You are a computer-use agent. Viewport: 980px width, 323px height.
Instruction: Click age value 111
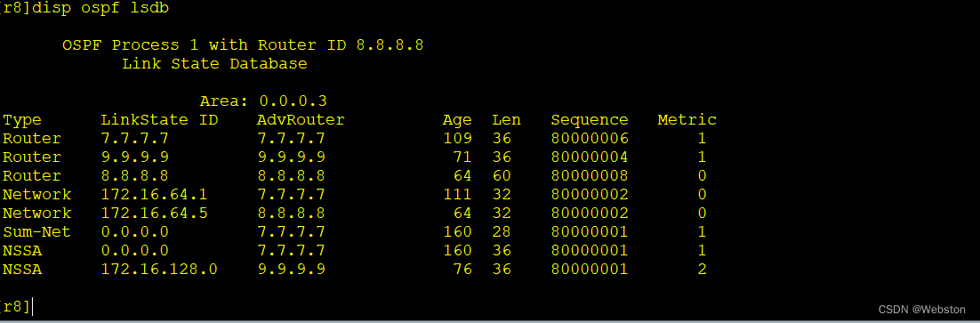pyautogui.click(x=457, y=195)
